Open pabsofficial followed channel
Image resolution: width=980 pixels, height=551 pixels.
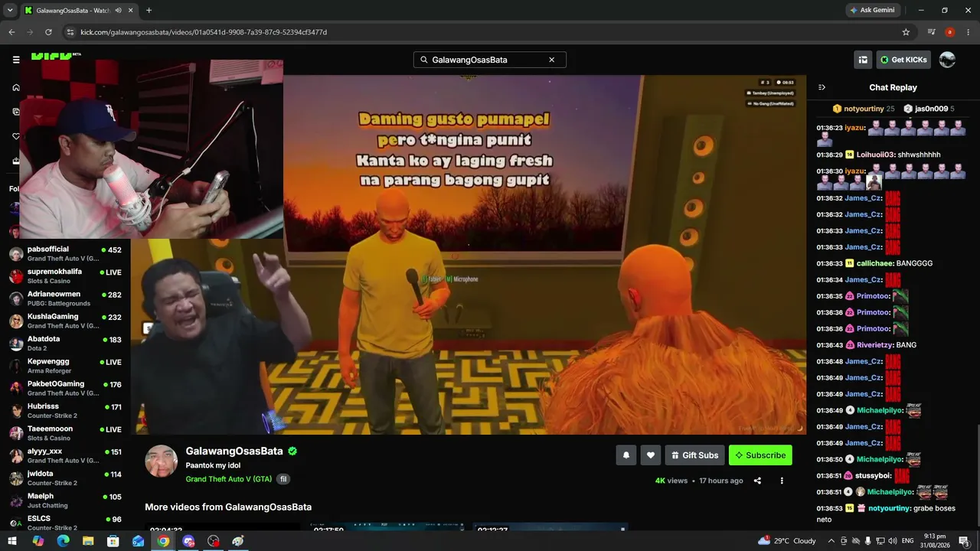65,254
